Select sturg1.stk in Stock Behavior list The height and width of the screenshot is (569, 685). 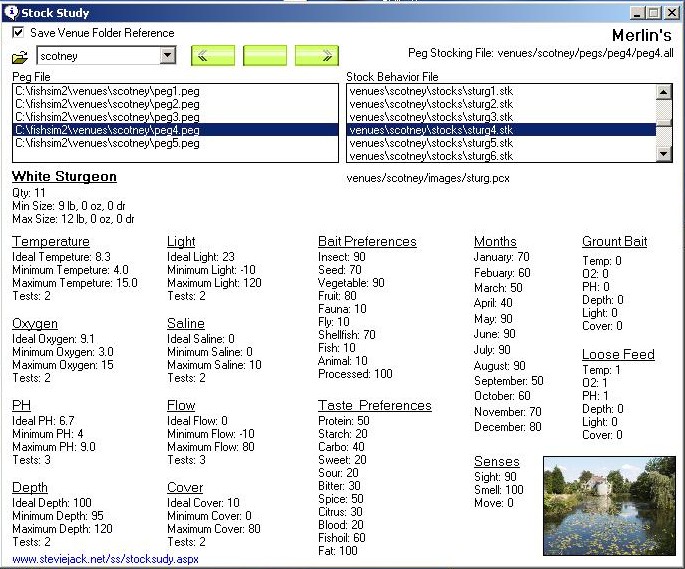coord(430,91)
